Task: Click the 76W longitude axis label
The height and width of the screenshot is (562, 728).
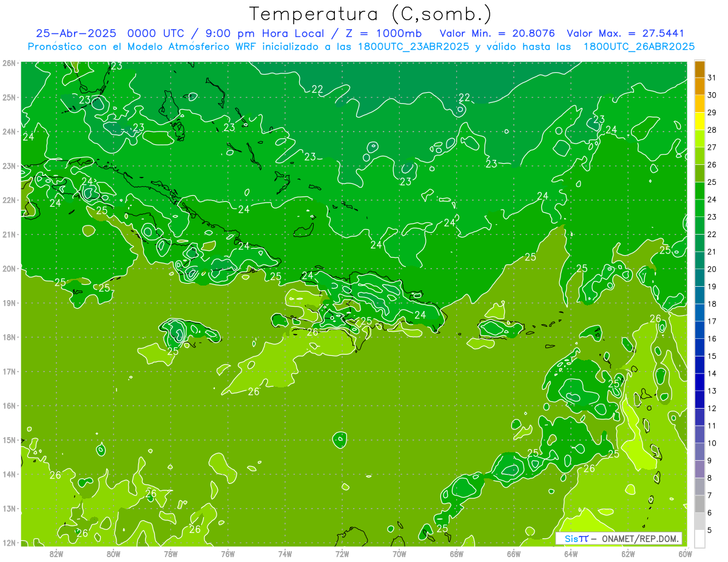Action: click(227, 554)
